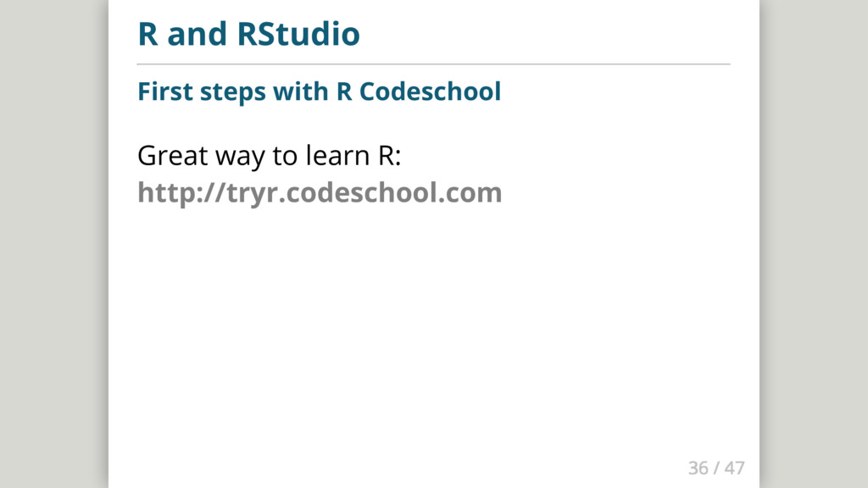Select the 'First steps with R Codeschool' subheading
868x488 pixels.
click(319, 91)
